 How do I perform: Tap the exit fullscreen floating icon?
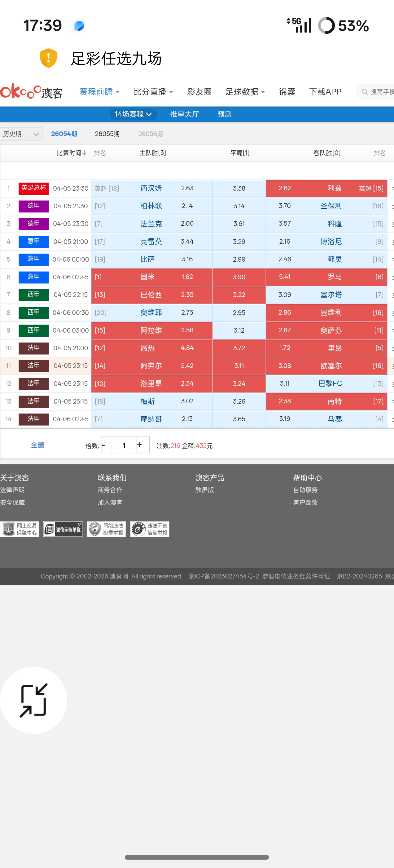pyautogui.click(x=34, y=700)
